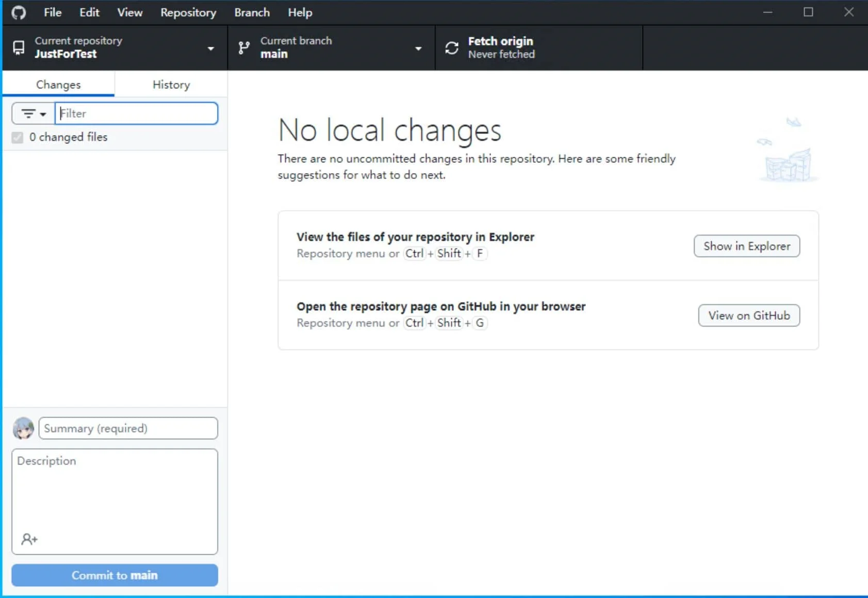Click the JustForTest repository name

[x=65, y=54]
